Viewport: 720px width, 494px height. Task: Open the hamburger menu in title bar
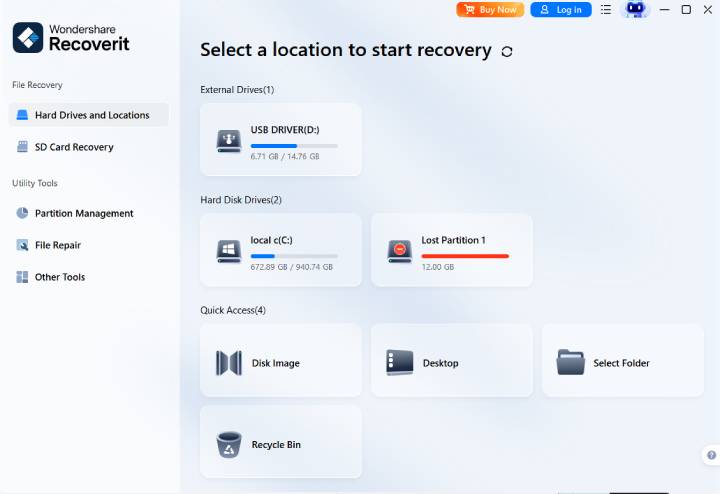click(606, 10)
